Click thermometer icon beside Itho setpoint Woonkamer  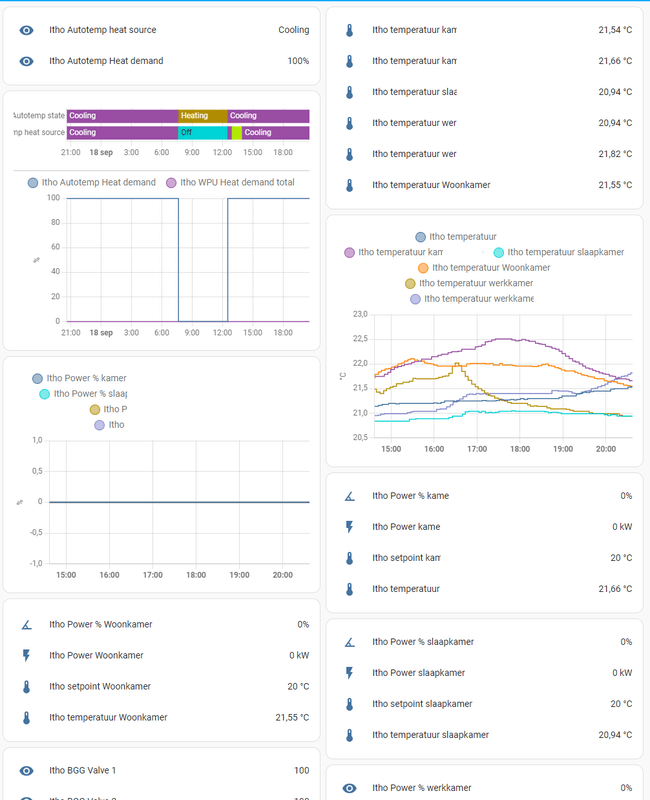pyautogui.click(x=26, y=687)
